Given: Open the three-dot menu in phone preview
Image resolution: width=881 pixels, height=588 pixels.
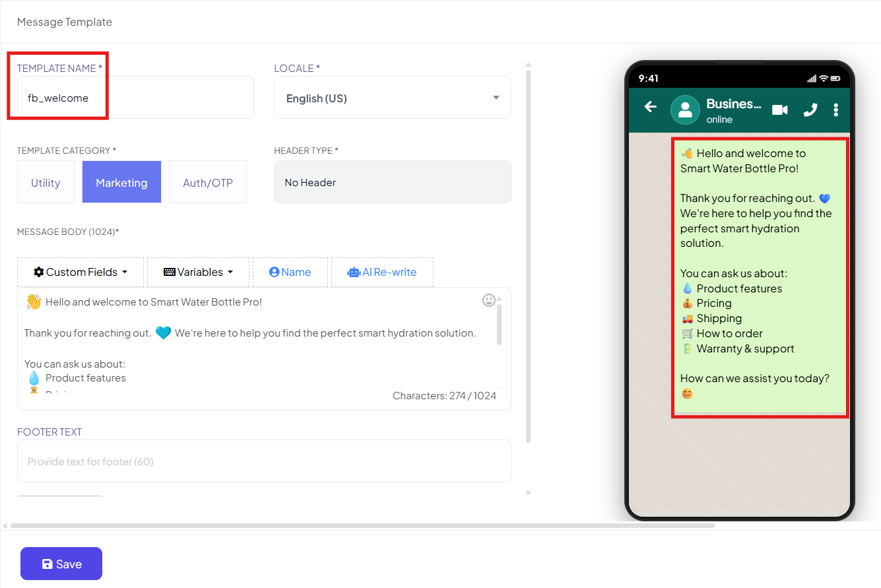Looking at the screenshot, I should pyautogui.click(x=836, y=110).
